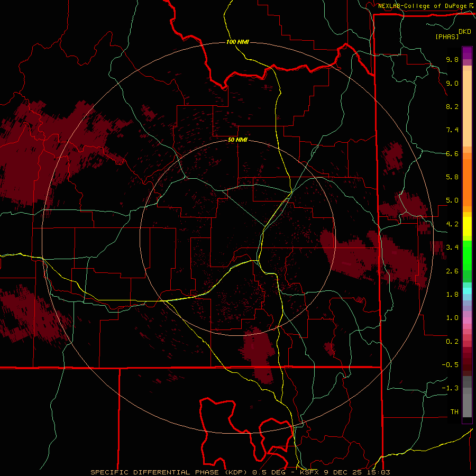Click the -0.5 scale value

click(x=450, y=365)
